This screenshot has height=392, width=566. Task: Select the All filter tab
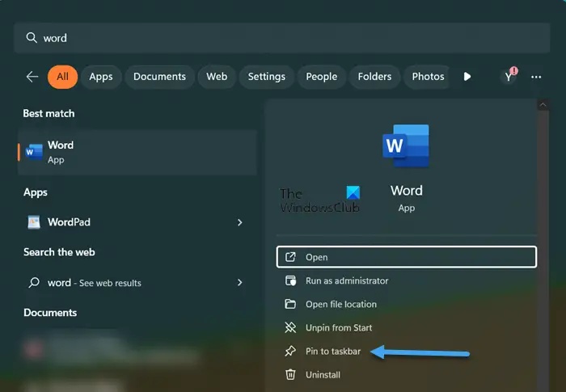point(62,77)
